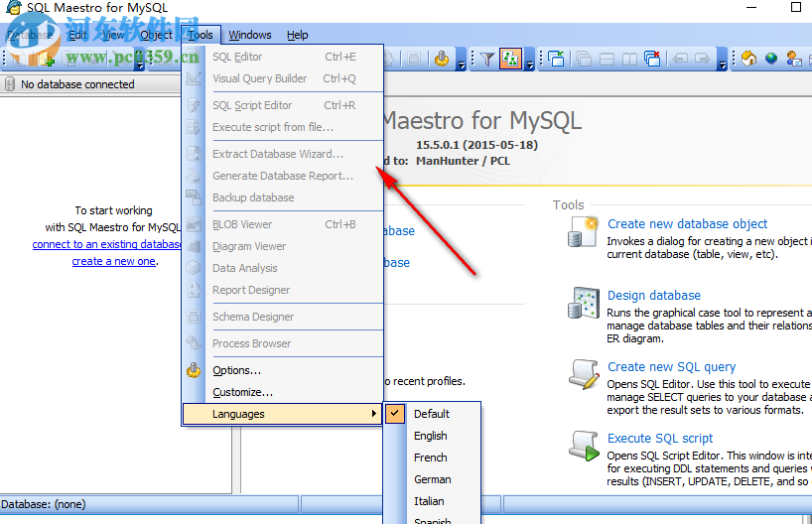Image resolution: width=812 pixels, height=524 pixels.
Task: Click the Options toolbar icon
Action: (442, 59)
